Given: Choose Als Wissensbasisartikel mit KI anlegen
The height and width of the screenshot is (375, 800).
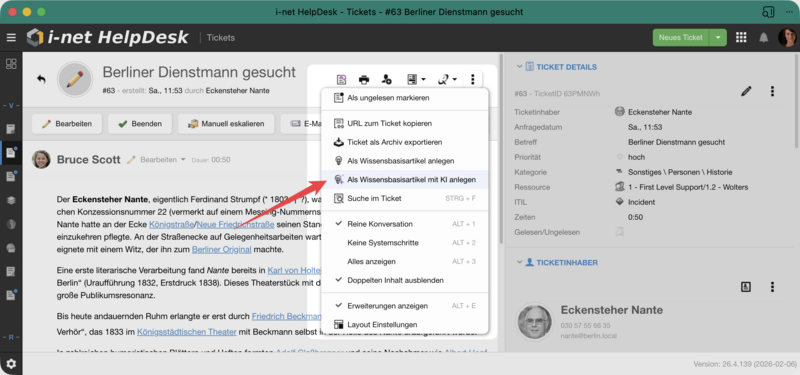Looking at the screenshot, I should pos(405,180).
